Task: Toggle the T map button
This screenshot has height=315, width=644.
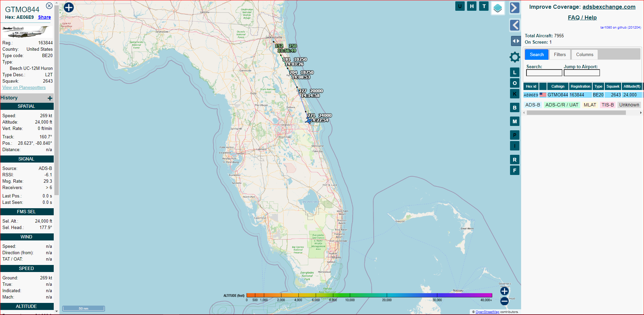Action: click(x=484, y=6)
